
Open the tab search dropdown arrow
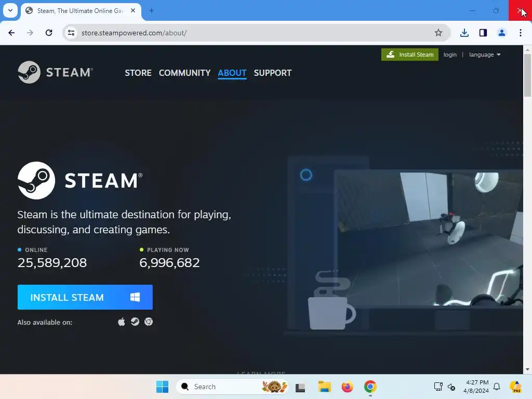point(10,10)
